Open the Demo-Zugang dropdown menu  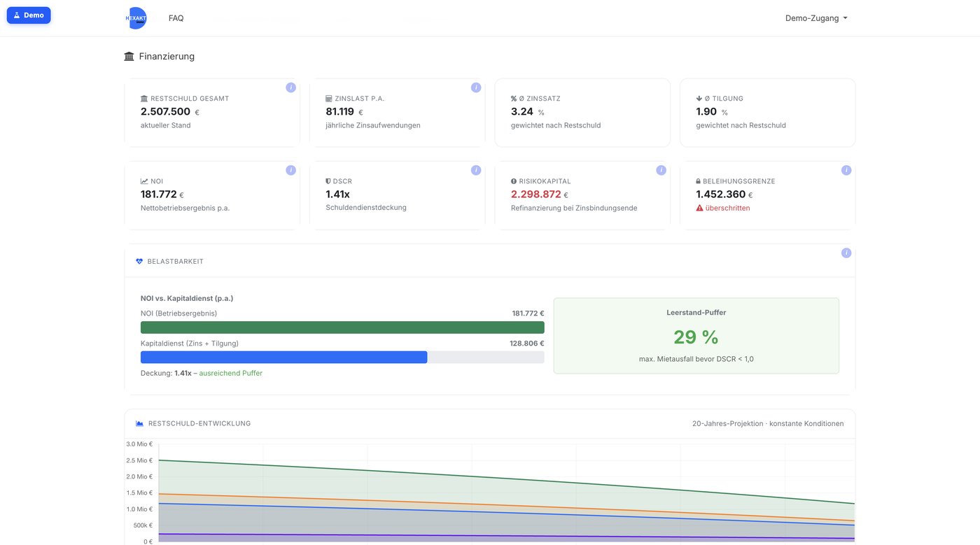click(x=816, y=18)
